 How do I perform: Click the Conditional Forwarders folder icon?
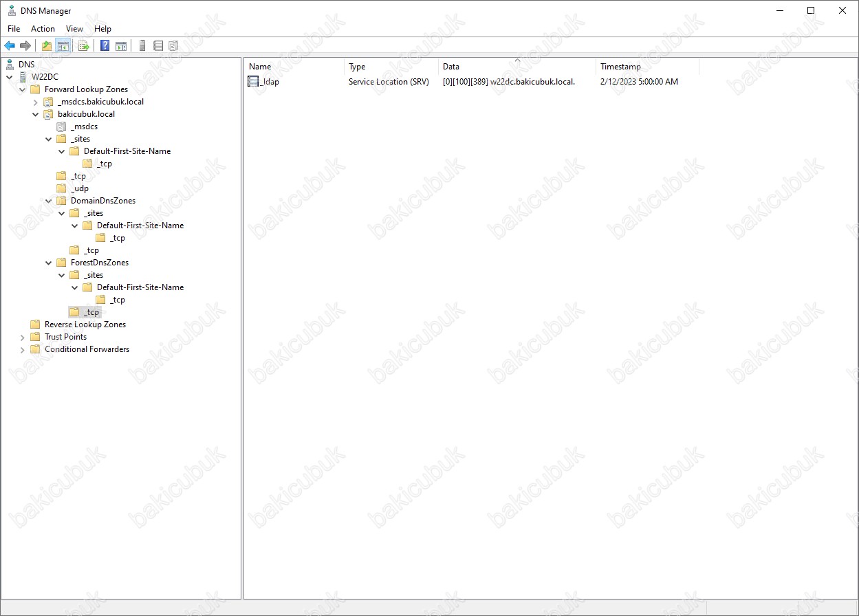pyautogui.click(x=35, y=349)
